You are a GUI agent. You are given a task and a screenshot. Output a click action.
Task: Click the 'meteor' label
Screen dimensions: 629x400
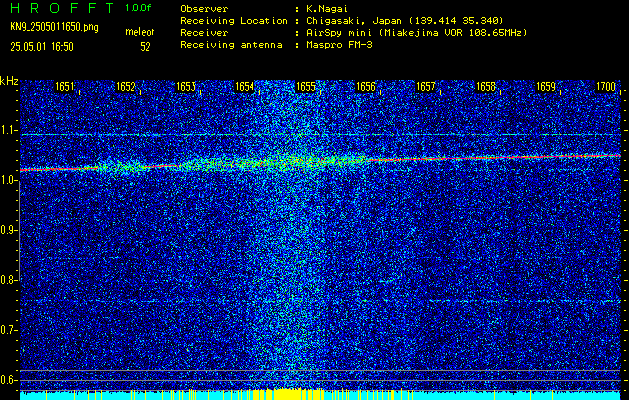pyautogui.click(x=140, y=32)
